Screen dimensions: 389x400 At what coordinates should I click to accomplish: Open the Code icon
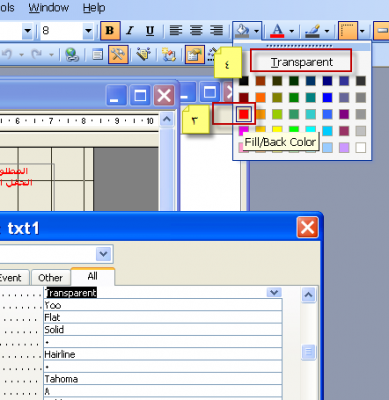pyautogui.click(x=169, y=54)
